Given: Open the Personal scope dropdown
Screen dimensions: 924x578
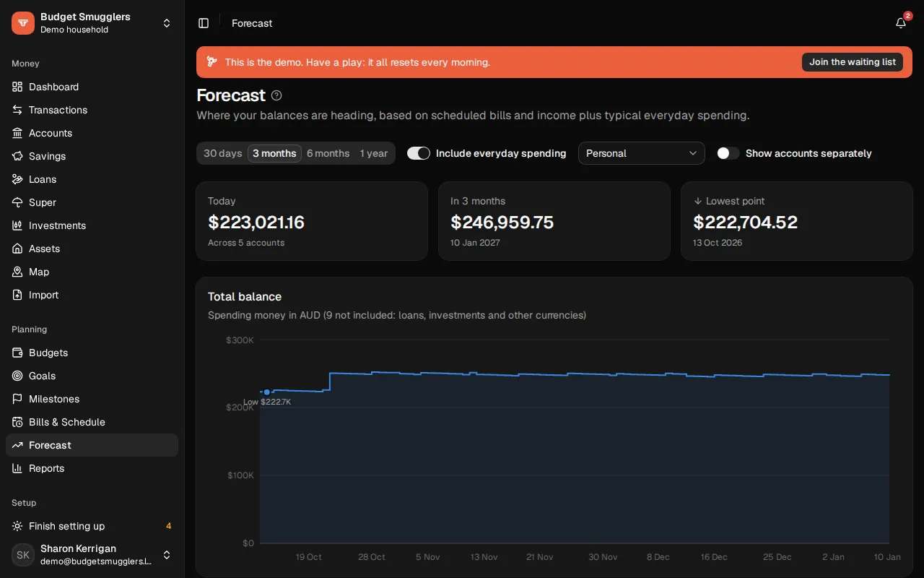Looking at the screenshot, I should [642, 153].
